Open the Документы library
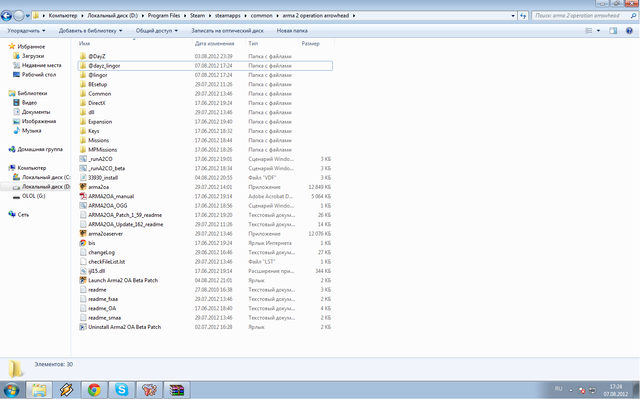 point(32,112)
